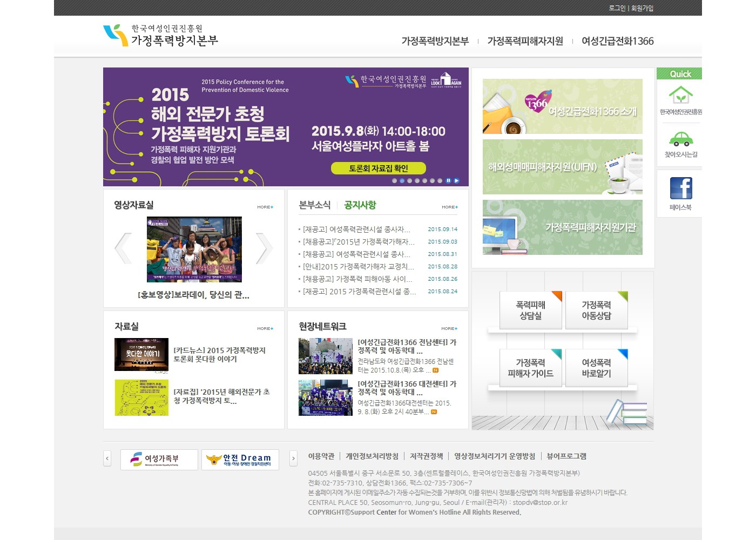Open the 가정폭력피해자지원기관 banner

tap(562, 227)
